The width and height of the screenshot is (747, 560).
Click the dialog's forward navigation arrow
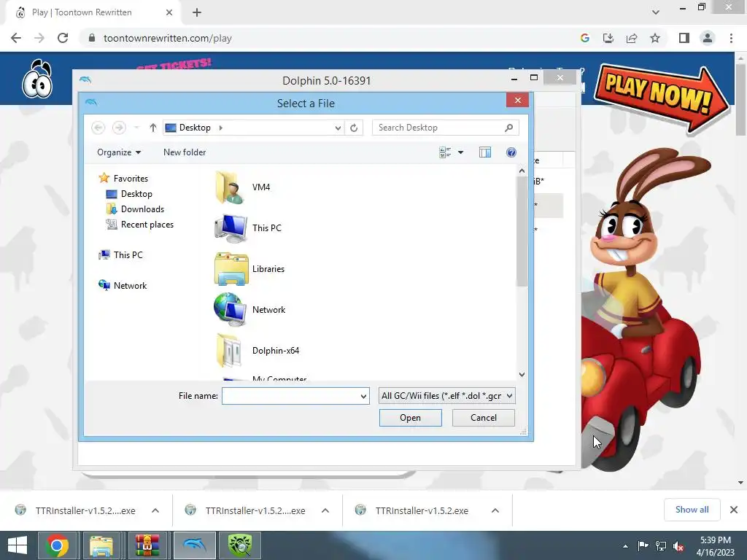coord(119,128)
